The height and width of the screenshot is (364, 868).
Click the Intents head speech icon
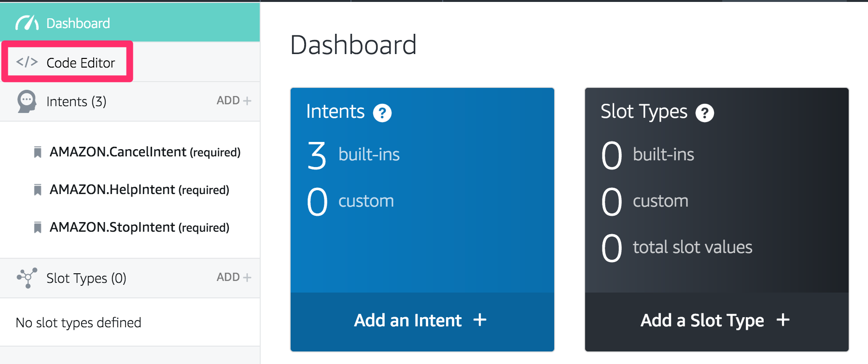coord(27,101)
